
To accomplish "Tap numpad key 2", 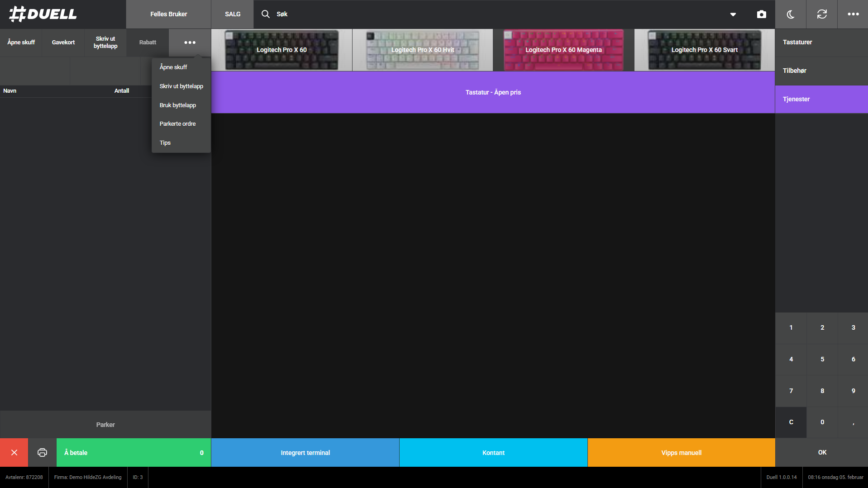I will coord(822,327).
